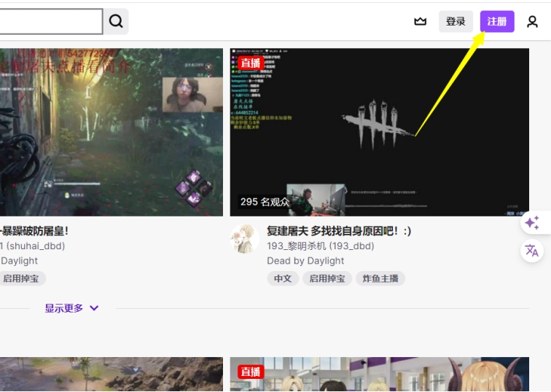Select the 中文 tag
551x392 pixels.
(x=283, y=278)
